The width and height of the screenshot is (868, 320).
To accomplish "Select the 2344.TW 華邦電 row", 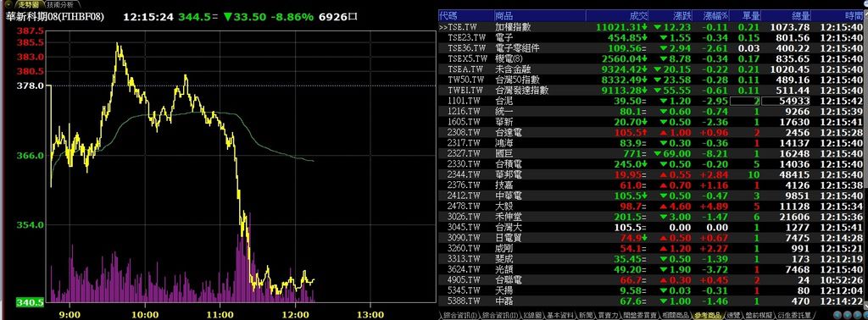I will pos(651,174).
